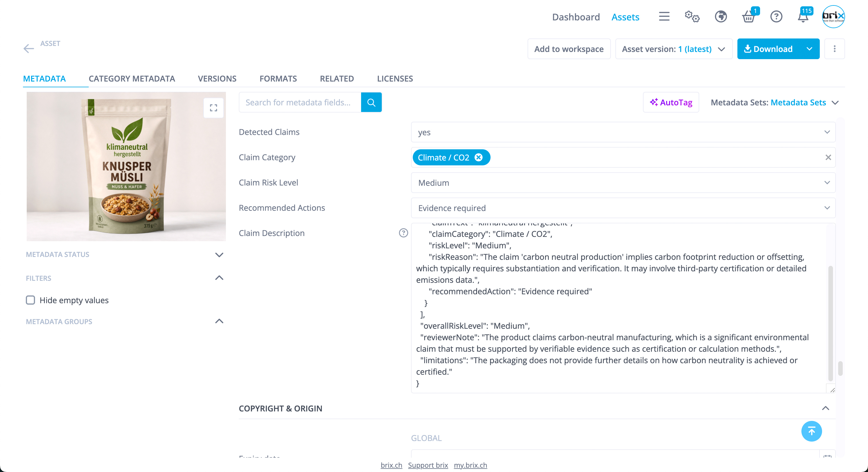The width and height of the screenshot is (868, 472).
Task: Run AutoTag on this asset
Action: coord(671,102)
